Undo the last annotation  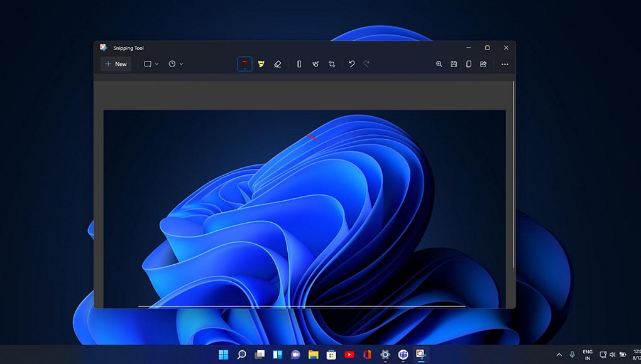pos(351,64)
